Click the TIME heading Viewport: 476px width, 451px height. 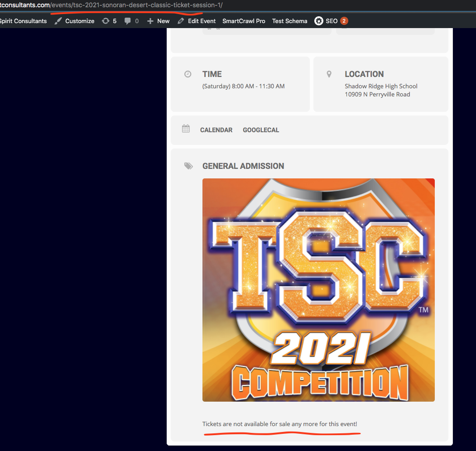click(212, 74)
